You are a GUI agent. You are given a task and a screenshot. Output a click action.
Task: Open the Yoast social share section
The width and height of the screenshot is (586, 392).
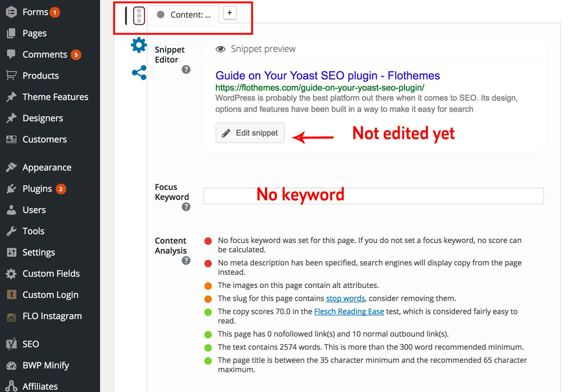pos(139,73)
